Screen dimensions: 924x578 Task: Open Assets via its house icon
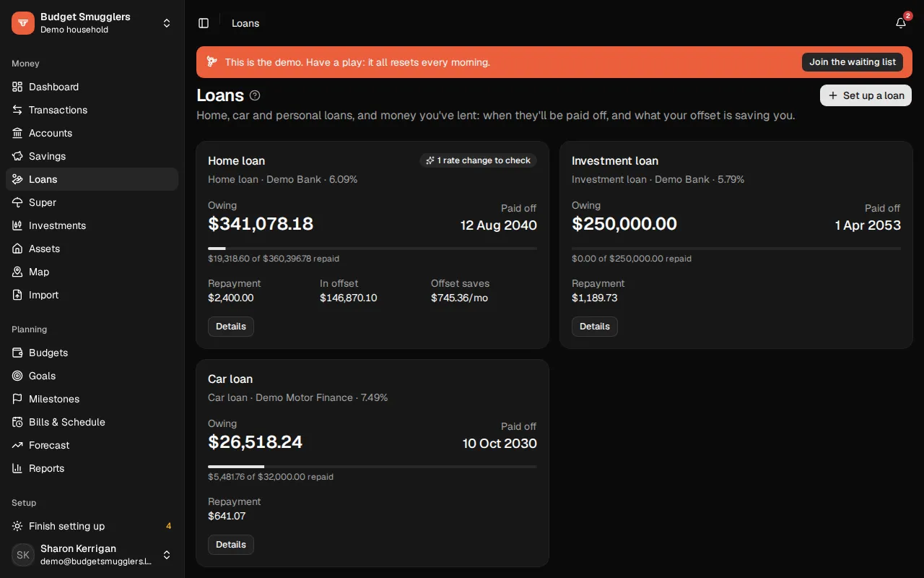click(17, 249)
